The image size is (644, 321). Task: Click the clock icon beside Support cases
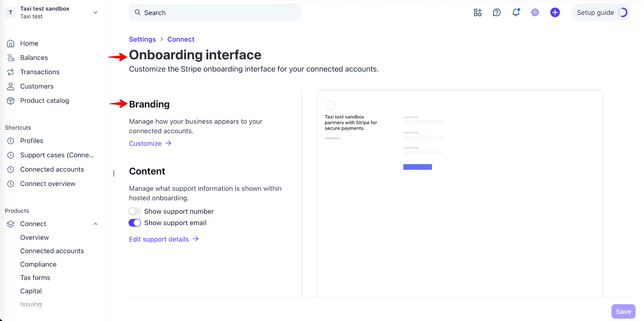pos(11,155)
